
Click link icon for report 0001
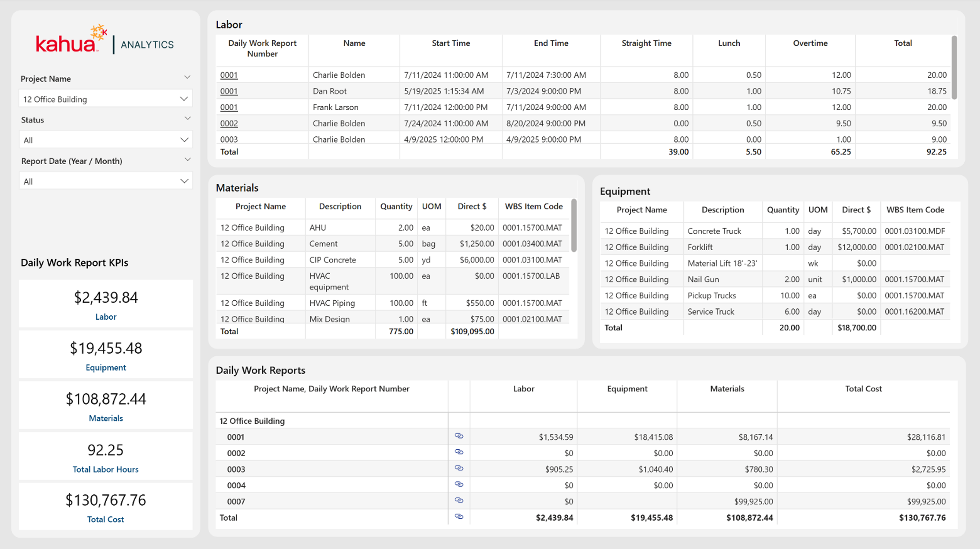(x=459, y=436)
